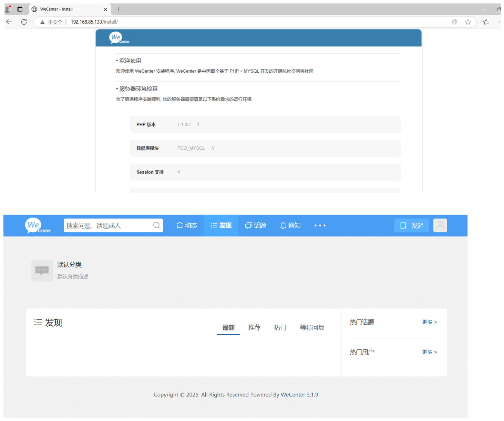Click the 欢迎使用 heading
The image size is (504, 421).
(x=130, y=61)
